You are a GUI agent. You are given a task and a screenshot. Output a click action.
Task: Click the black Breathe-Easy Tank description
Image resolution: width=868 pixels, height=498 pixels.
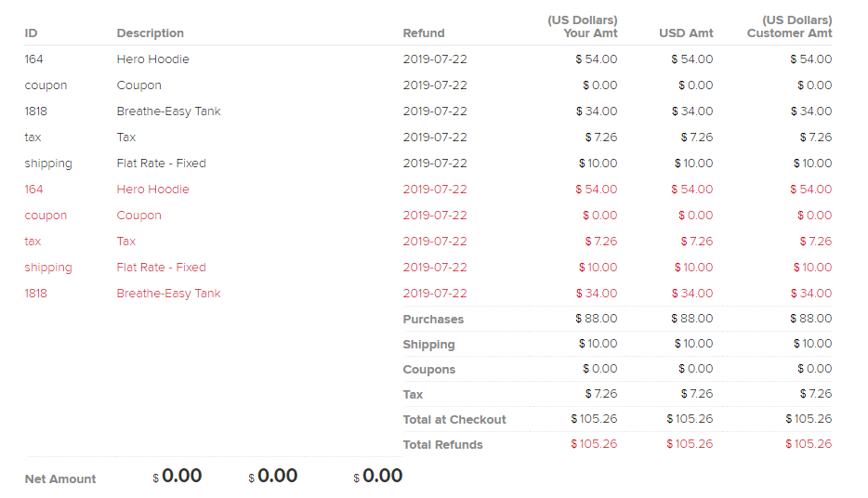tap(168, 111)
